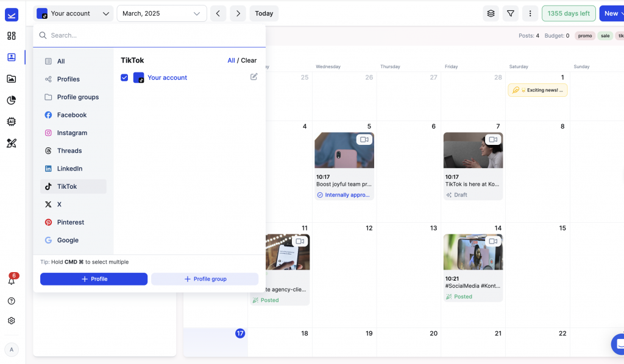624x364 pixels.
Task: Open the help question mark icon
Action: 12,301
